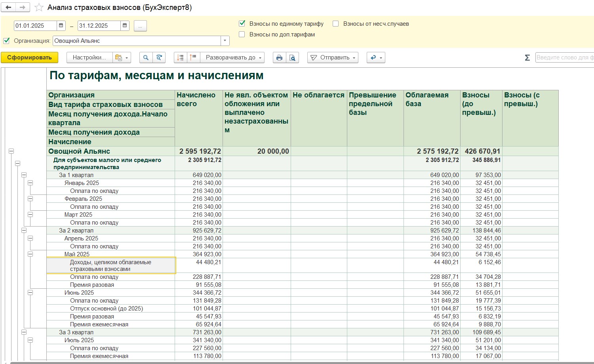
Task: Open the Организация dropdown list
Action: [225, 41]
